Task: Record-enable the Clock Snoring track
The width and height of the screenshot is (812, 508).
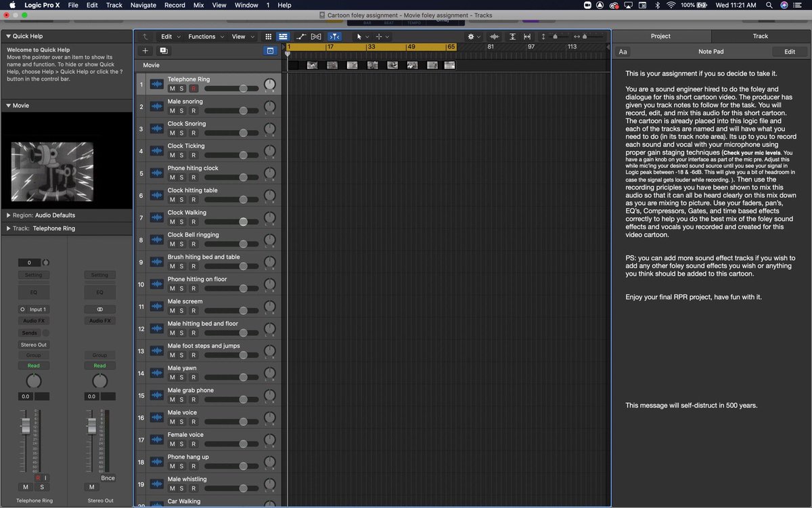Action: click(x=193, y=133)
